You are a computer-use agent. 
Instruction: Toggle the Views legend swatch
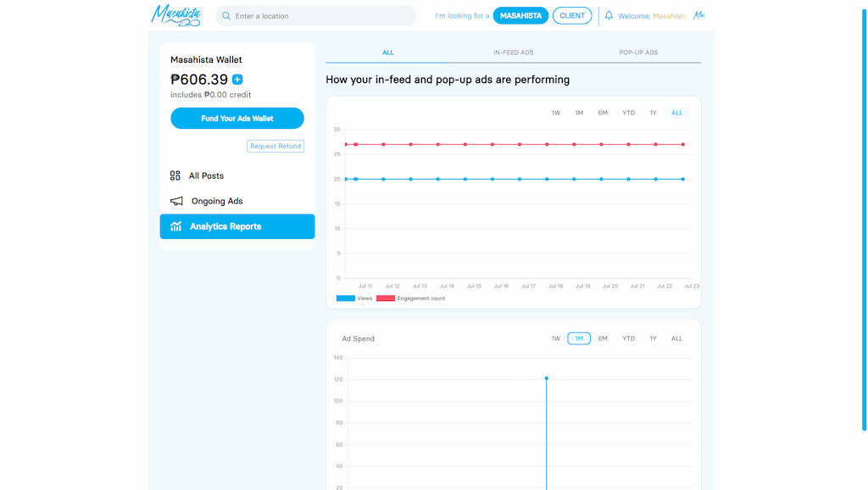pyautogui.click(x=346, y=298)
